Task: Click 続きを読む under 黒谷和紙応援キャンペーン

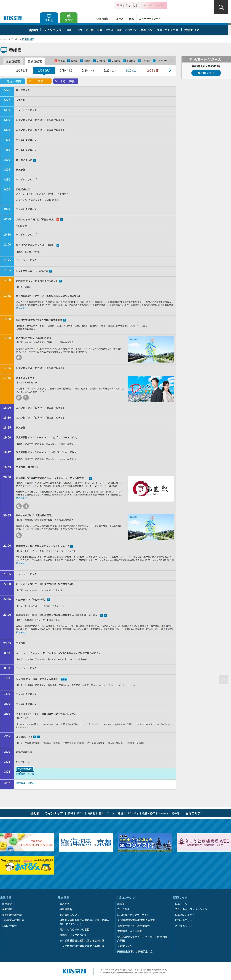Action: (x=21, y=309)
